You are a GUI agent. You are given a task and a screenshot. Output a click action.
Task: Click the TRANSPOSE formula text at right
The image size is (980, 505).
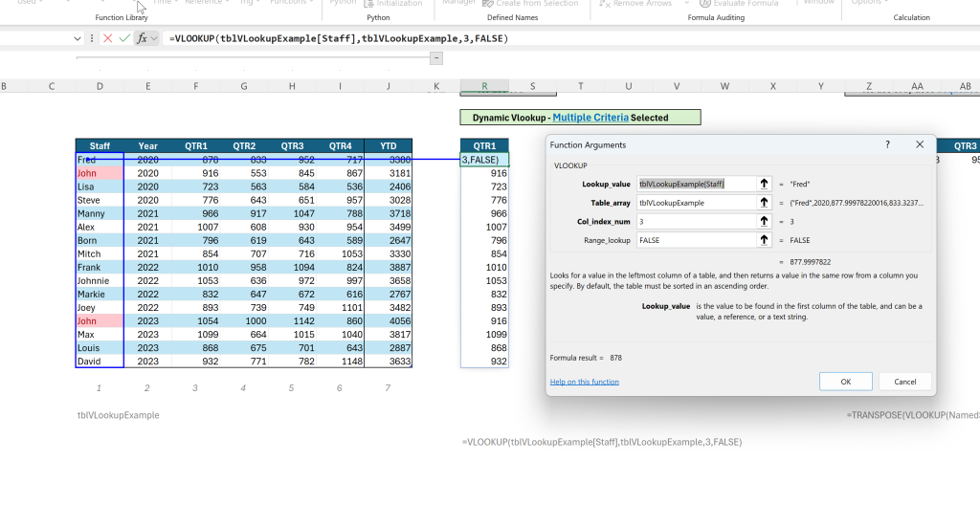(x=913, y=415)
